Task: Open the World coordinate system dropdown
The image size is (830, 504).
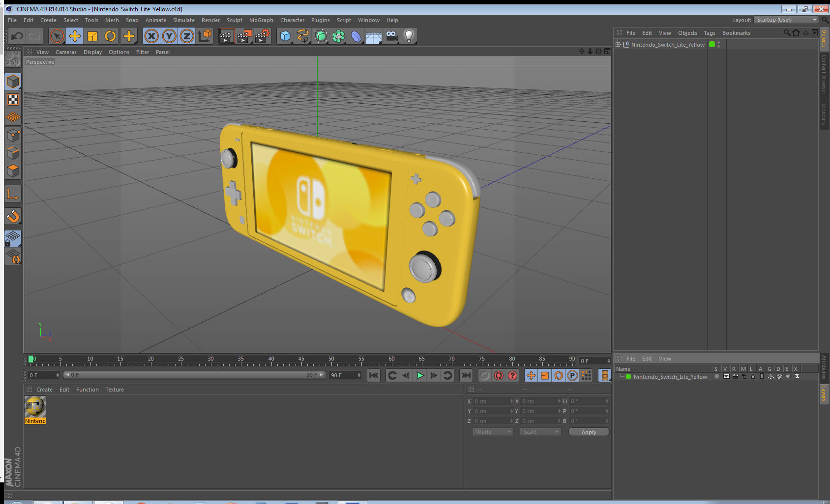Action: (x=493, y=432)
